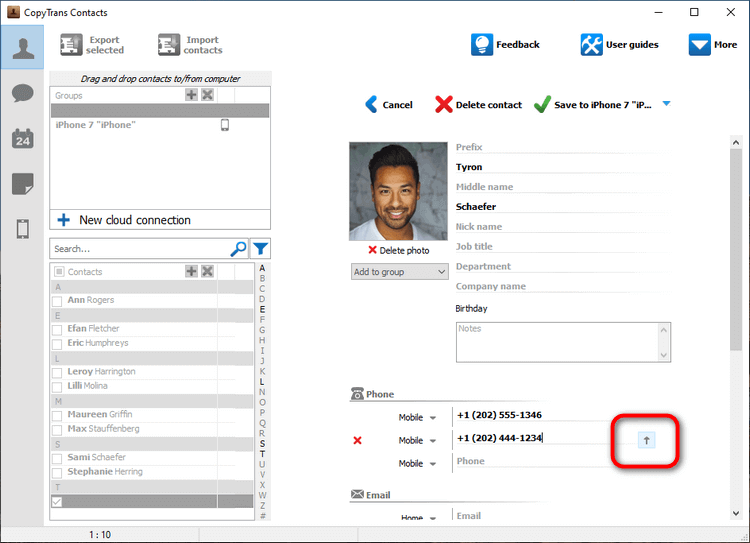The width and height of the screenshot is (750, 543).
Task: Open the contacts filter funnel
Action: pos(261,249)
